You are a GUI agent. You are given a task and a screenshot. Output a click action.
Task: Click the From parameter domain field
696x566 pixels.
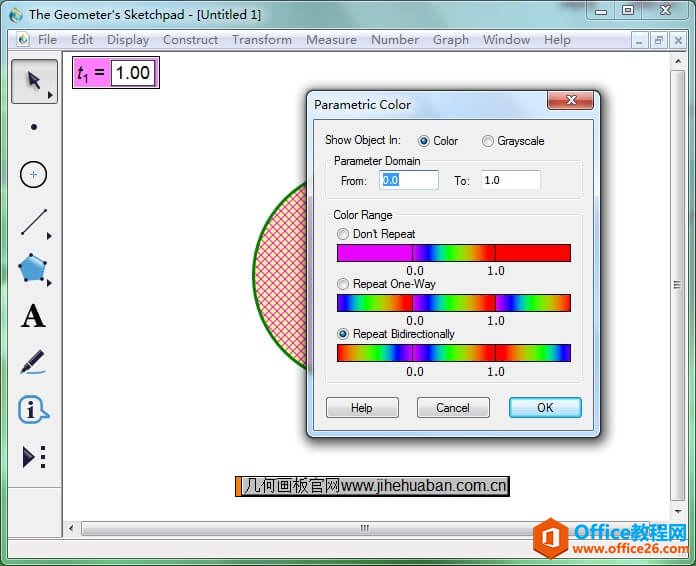click(x=409, y=180)
